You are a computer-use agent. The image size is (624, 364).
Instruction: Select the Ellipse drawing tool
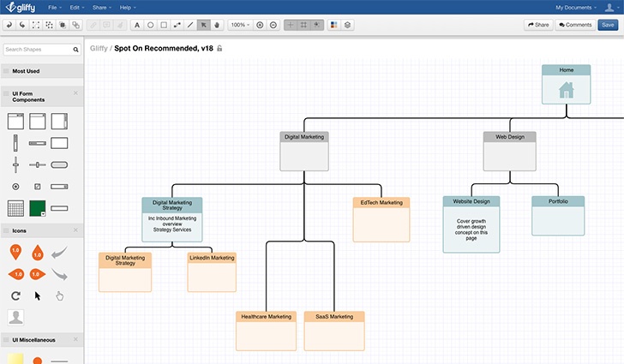click(x=151, y=25)
